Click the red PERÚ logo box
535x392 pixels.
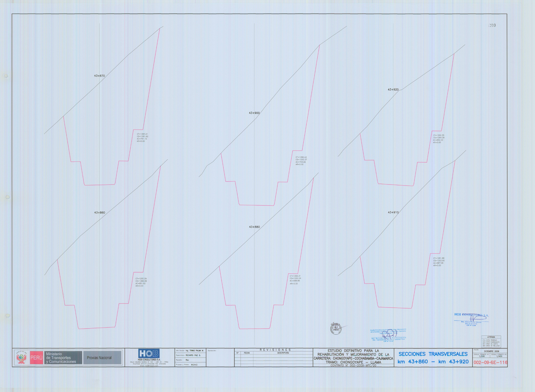[36, 358]
